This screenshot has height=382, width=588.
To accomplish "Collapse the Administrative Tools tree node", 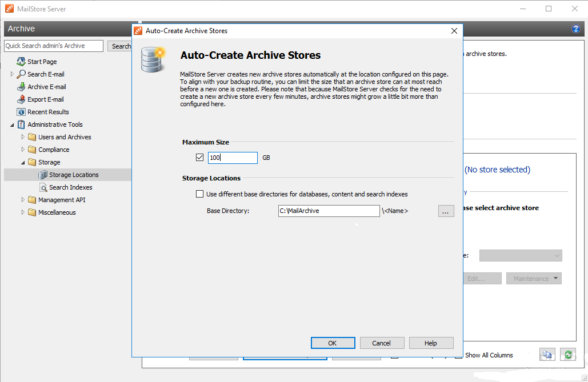I will (12, 125).
